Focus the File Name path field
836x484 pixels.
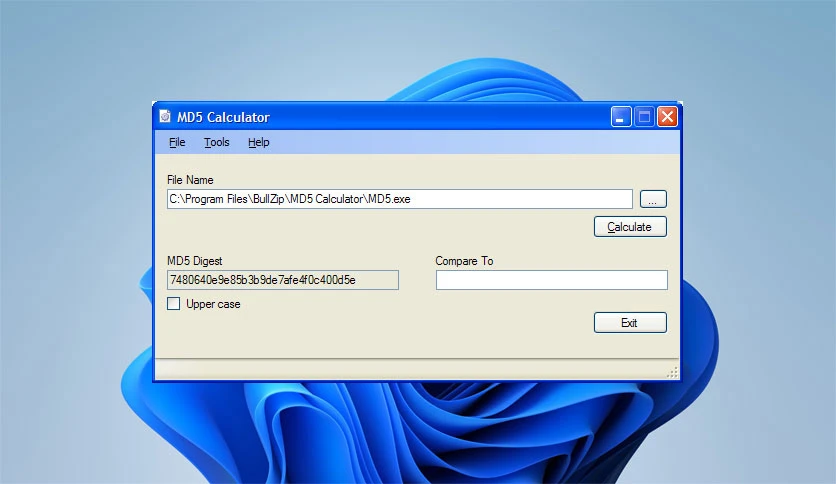tap(400, 199)
